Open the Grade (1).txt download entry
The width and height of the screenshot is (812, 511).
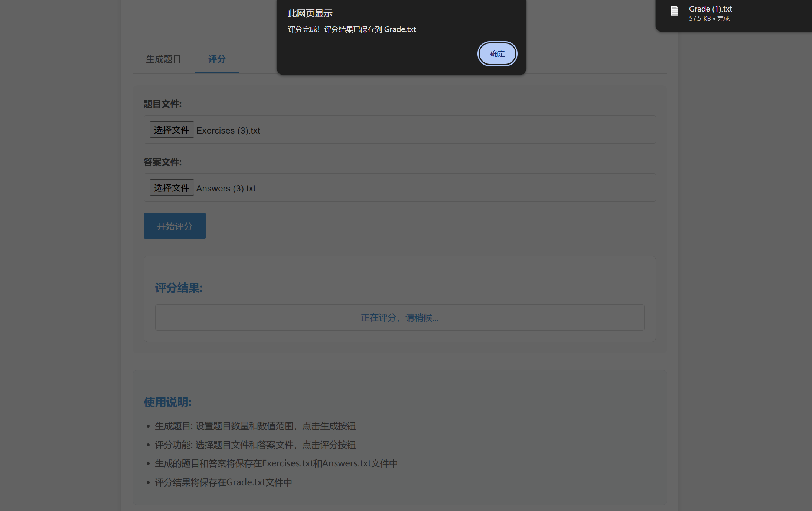point(710,9)
